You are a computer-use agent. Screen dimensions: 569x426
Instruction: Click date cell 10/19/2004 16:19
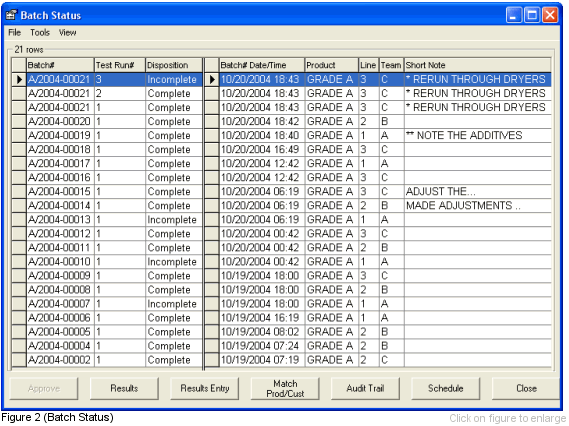pos(262,318)
